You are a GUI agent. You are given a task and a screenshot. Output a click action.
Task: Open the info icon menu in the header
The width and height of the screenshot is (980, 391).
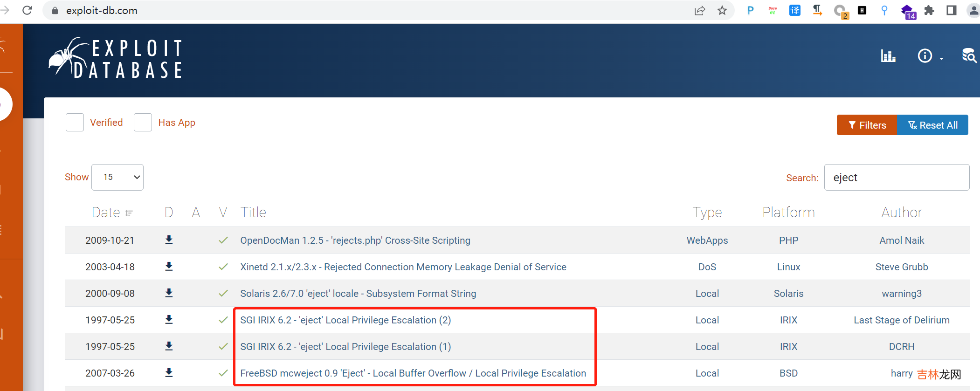tap(930, 56)
